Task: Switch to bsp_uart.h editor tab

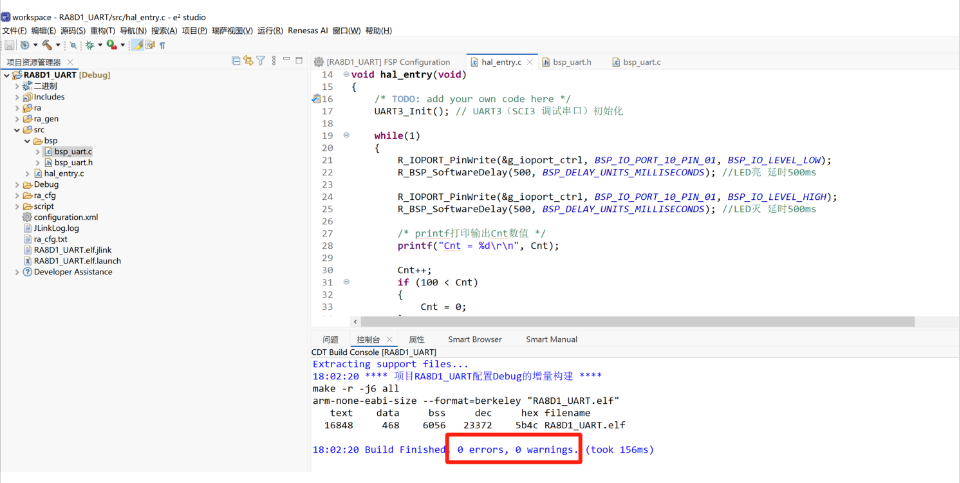Action: [x=566, y=62]
